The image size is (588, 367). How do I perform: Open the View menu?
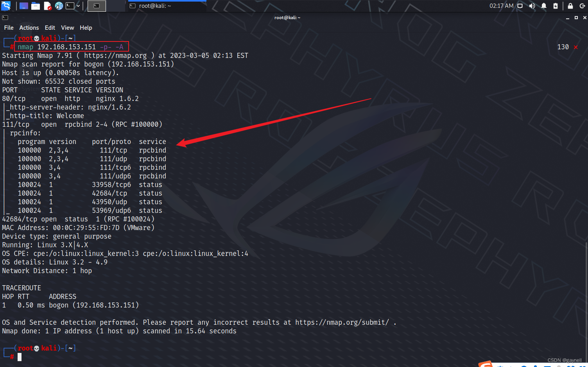(x=67, y=28)
